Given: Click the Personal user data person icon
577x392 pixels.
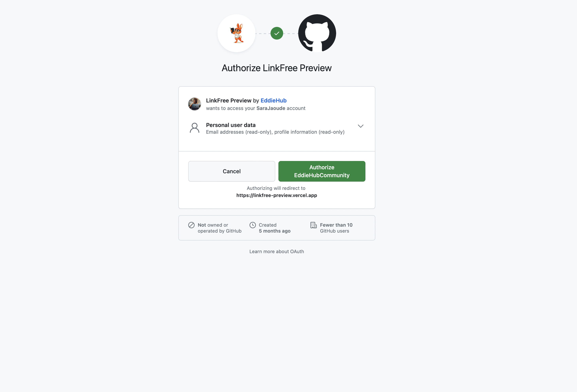Looking at the screenshot, I should point(195,128).
